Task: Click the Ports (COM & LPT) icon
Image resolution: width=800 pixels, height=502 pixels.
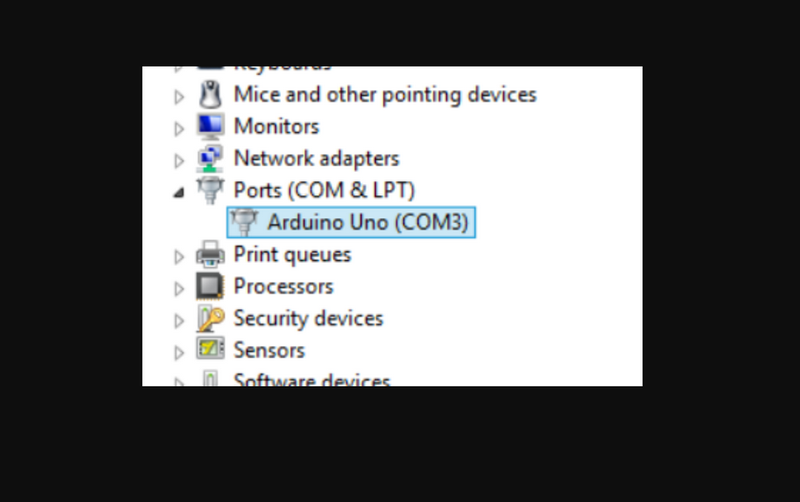Action: 210,190
